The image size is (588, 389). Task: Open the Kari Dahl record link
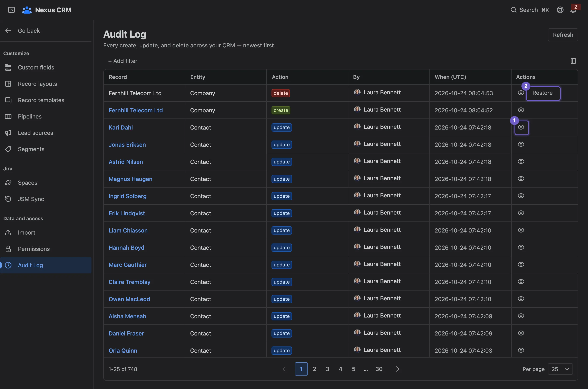pyautogui.click(x=121, y=127)
